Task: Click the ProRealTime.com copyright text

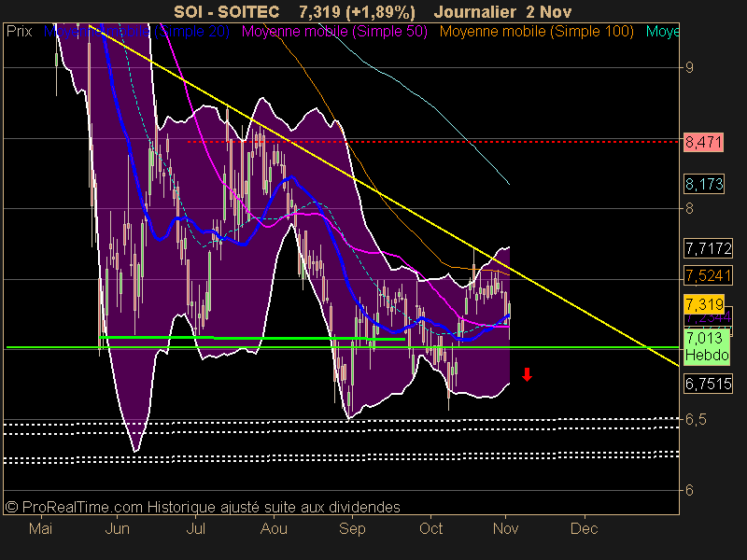Action: tap(203, 507)
